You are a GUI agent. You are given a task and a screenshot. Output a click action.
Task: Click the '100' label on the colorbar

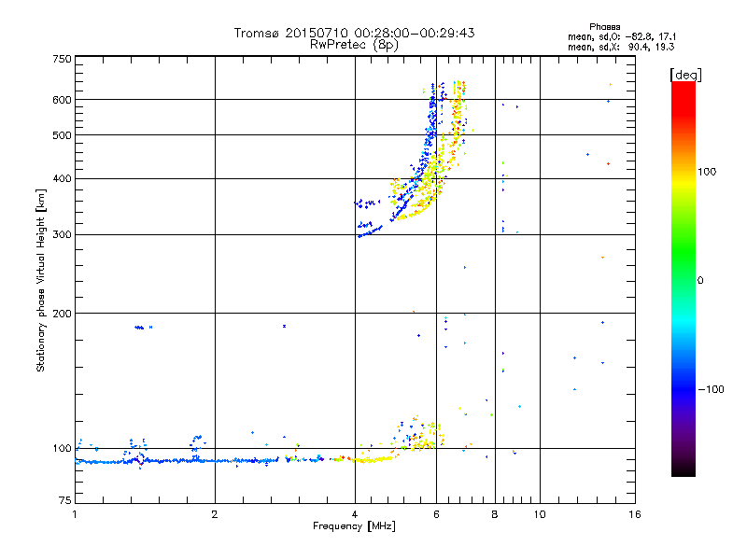pos(707,172)
